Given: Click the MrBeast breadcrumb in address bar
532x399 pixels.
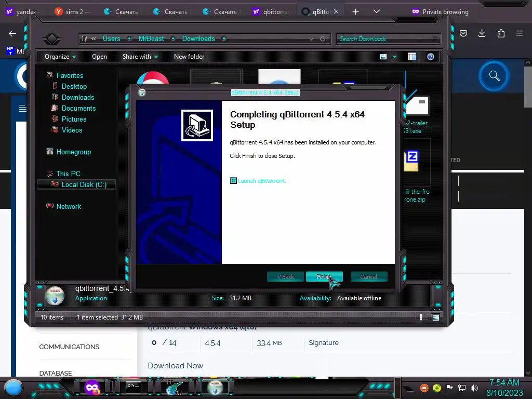Looking at the screenshot, I should coord(151,38).
